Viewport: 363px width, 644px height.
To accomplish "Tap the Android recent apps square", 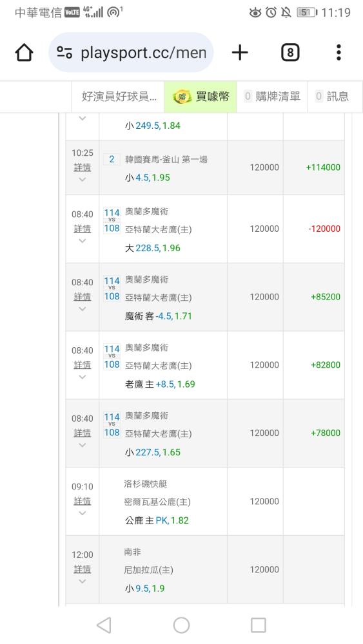I will 258,625.
